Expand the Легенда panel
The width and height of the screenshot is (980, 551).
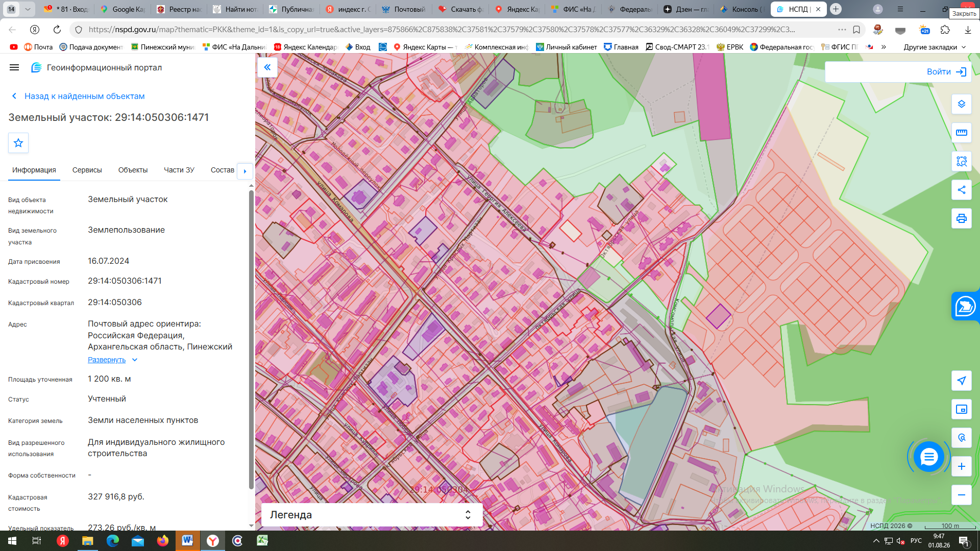click(x=372, y=515)
